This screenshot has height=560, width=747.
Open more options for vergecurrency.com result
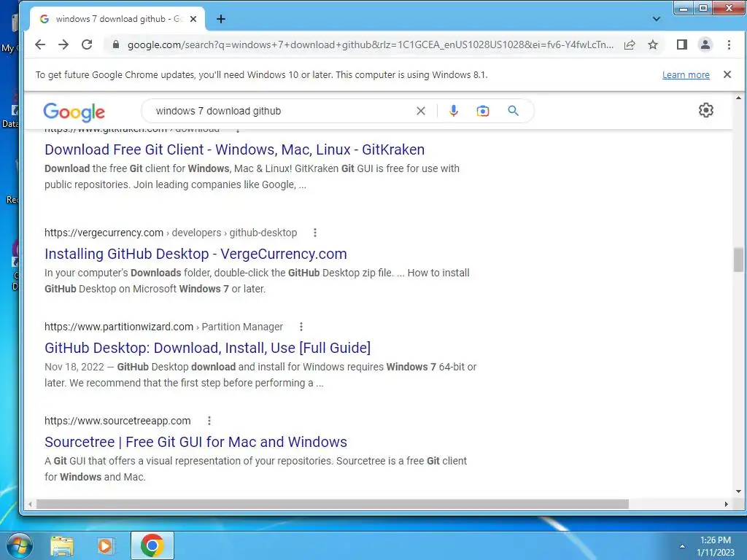(x=315, y=233)
